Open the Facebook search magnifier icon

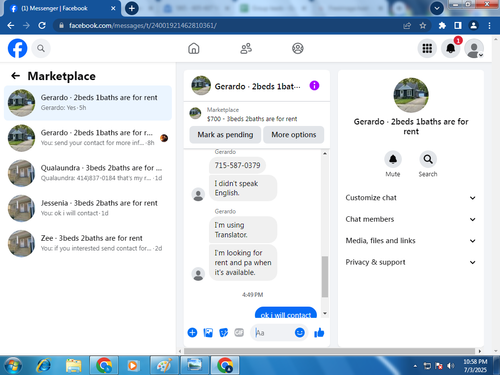[41, 49]
